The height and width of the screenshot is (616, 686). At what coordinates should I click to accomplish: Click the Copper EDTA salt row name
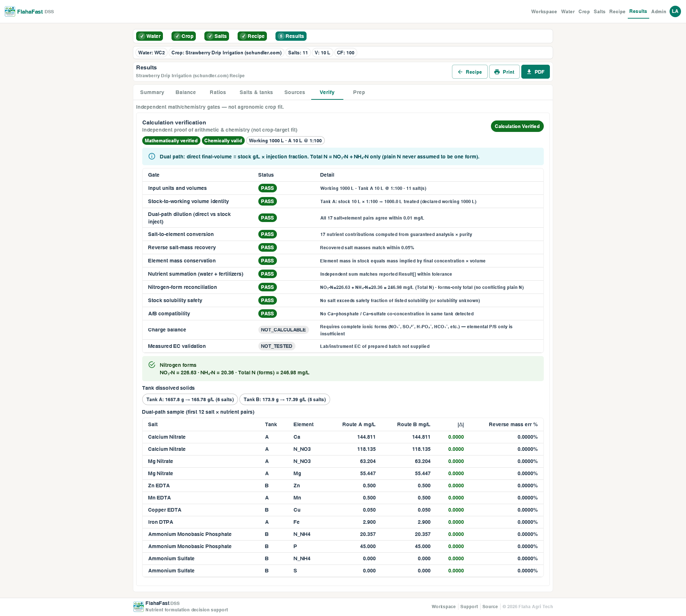coord(164,510)
